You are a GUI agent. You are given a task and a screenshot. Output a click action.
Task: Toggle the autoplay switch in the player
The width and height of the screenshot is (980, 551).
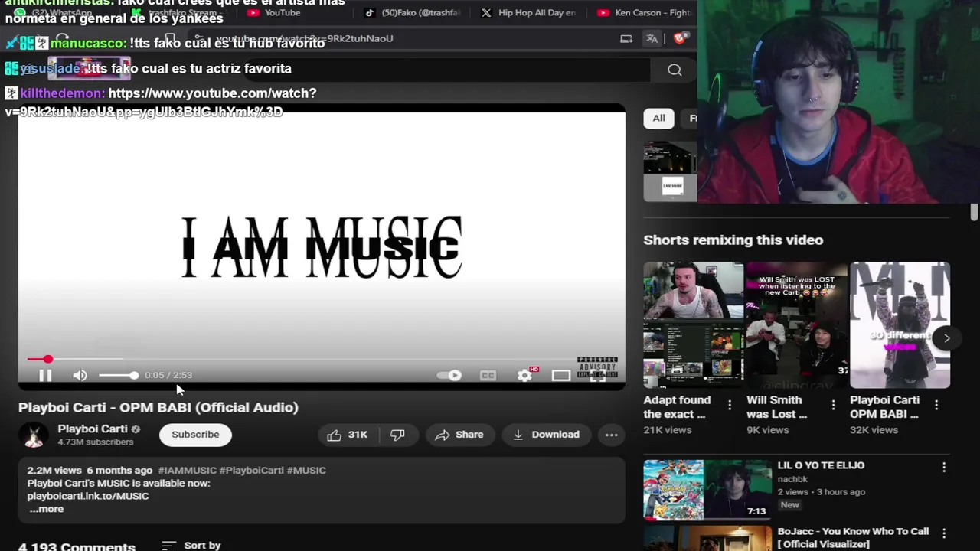click(x=449, y=375)
